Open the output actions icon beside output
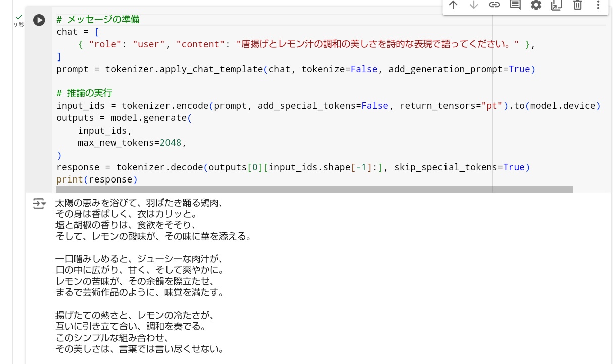 [x=39, y=204]
